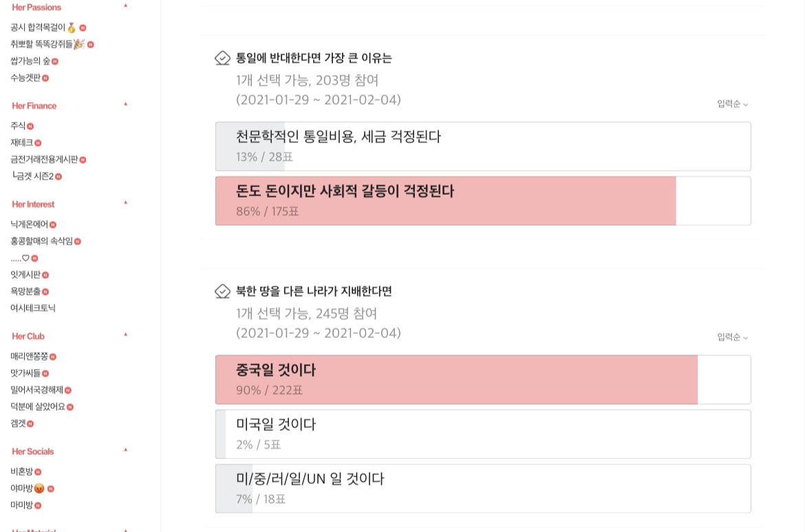
Task: Click the angry face emoji beside 야마방
Action: point(39,489)
